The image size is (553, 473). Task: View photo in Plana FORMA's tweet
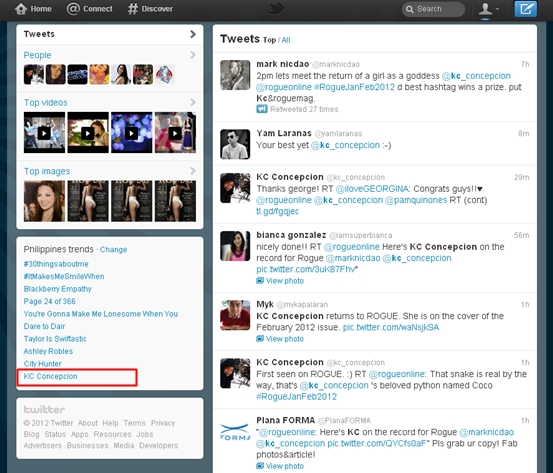click(280, 466)
